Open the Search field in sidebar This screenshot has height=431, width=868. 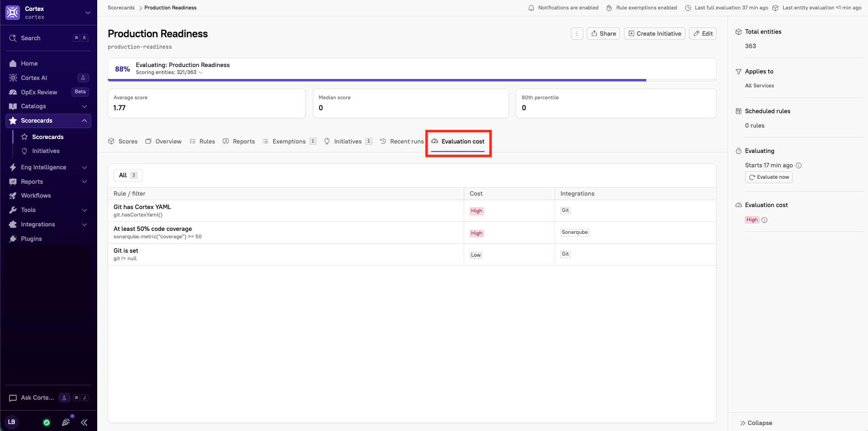click(x=48, y=38)
